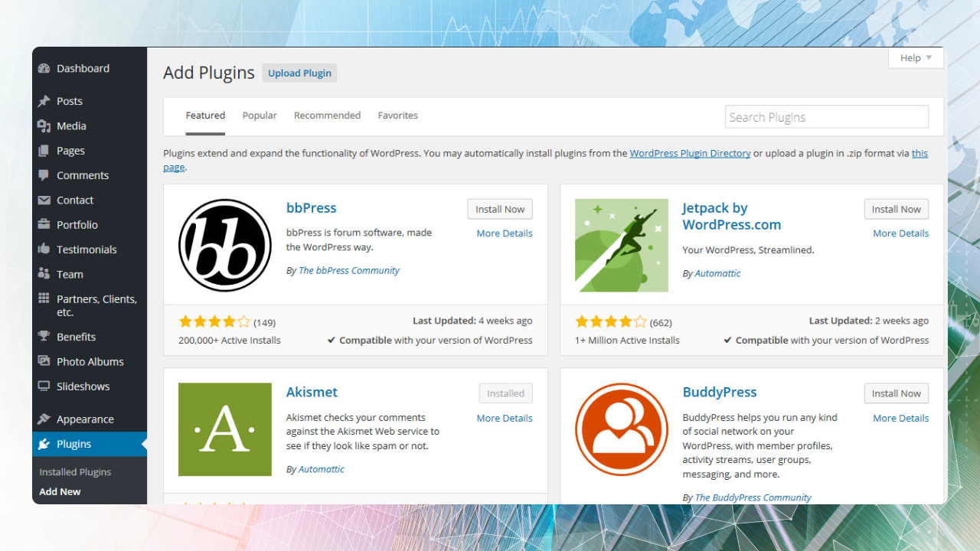Screen dimensions: 980x551
Task: Click the disabled Installed button for Akismet
Action: 506,393
